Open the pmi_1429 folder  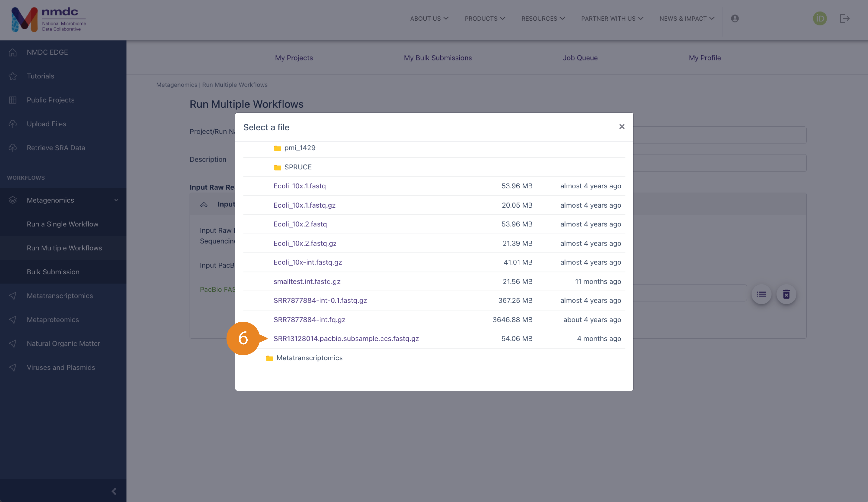tap(295, 148)
